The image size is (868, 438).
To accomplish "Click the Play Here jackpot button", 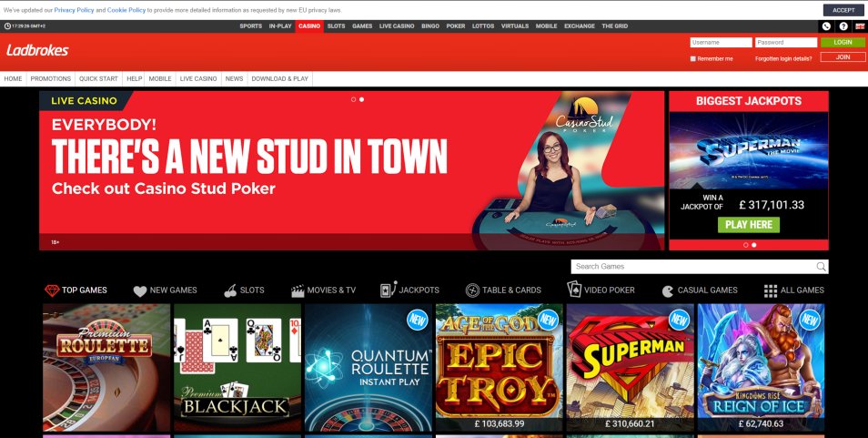I will tap(749, 224).
